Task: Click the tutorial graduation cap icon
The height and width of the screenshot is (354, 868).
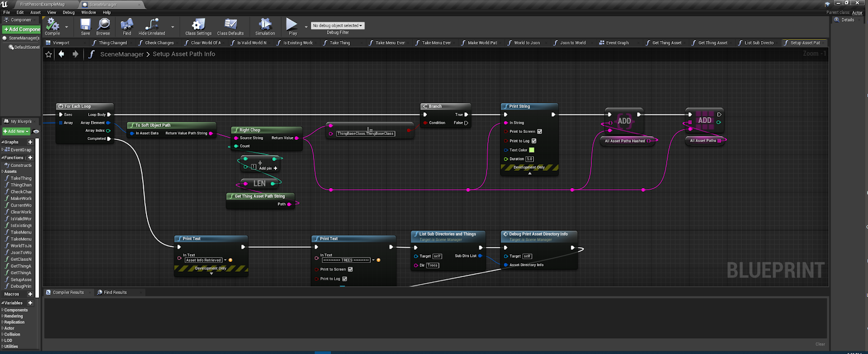Action: pyautogui.click(x=827, y=4)
